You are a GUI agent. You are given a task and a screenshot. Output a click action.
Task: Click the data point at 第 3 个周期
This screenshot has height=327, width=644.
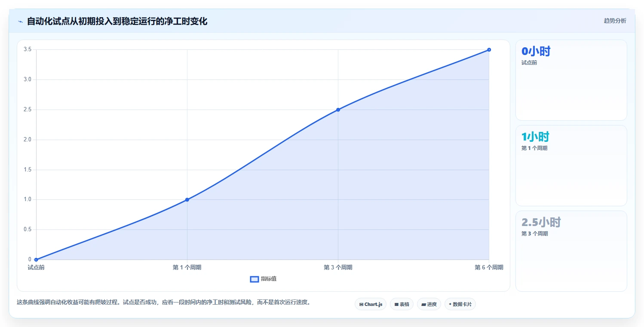(x=338, y=110)
